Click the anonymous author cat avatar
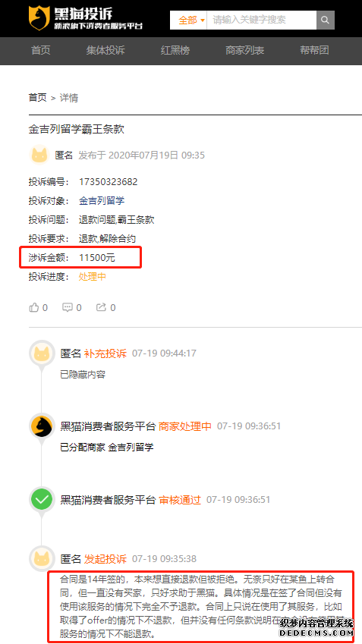This screenshot has height=644, width=362. 39,155
